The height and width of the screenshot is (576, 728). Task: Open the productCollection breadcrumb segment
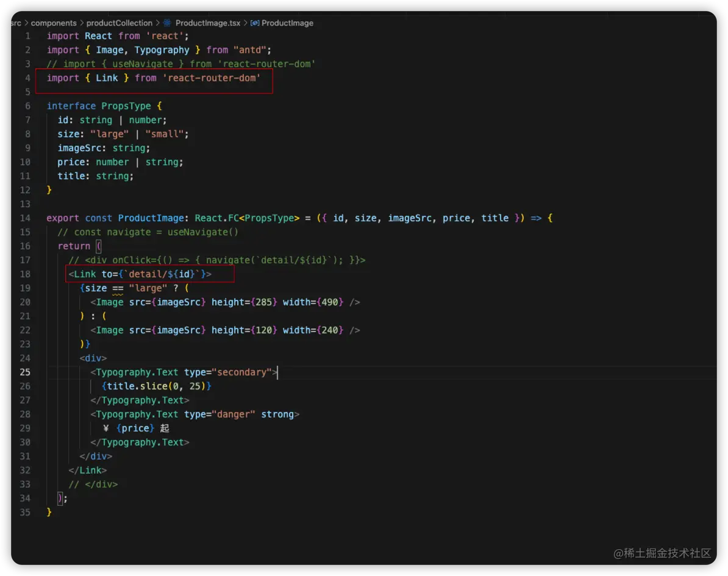pyautogui.click(x=120, y=23)
